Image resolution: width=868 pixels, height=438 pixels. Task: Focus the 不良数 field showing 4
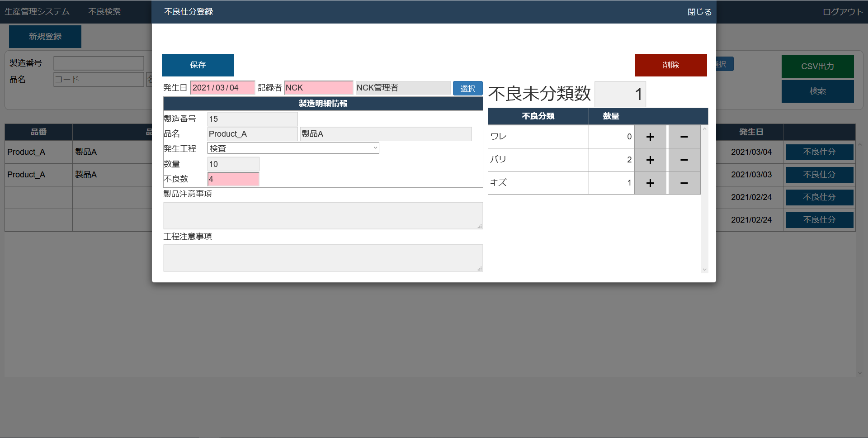(x=233, y=179)
